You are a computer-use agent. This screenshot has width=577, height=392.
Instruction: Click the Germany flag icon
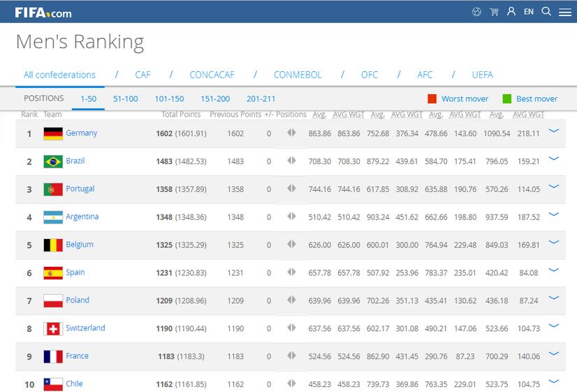click(53, 133)
